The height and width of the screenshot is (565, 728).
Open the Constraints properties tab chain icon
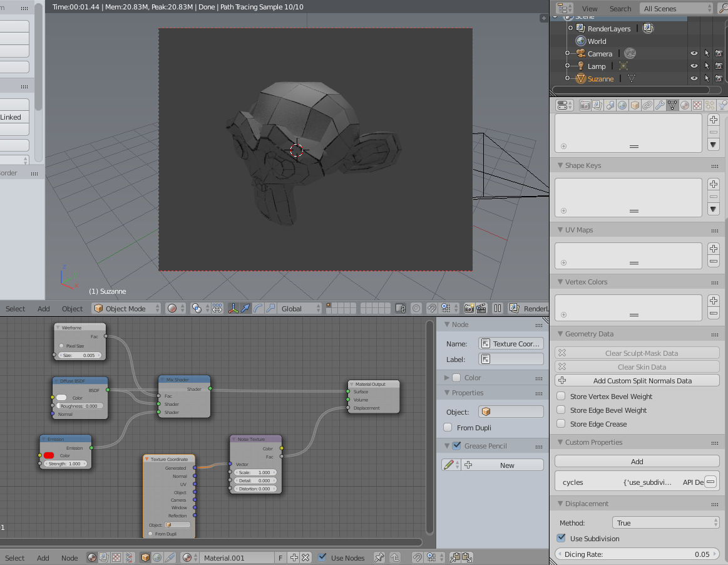[647, 105]
